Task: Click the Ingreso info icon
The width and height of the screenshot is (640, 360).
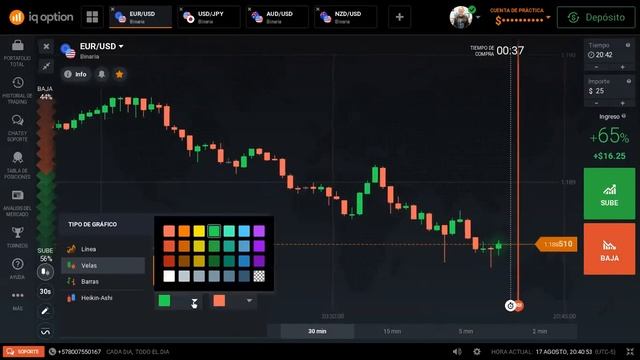Action: [x=624, y=116]
